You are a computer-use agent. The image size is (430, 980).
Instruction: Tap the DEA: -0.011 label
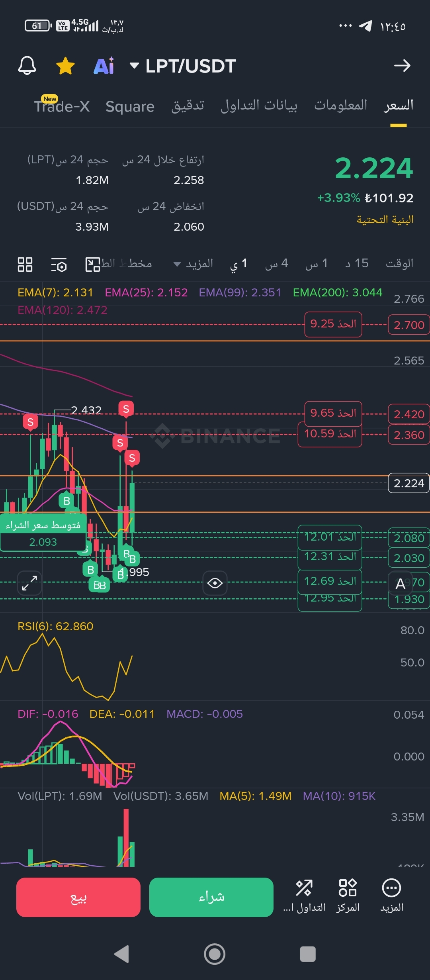coord(122,714)
